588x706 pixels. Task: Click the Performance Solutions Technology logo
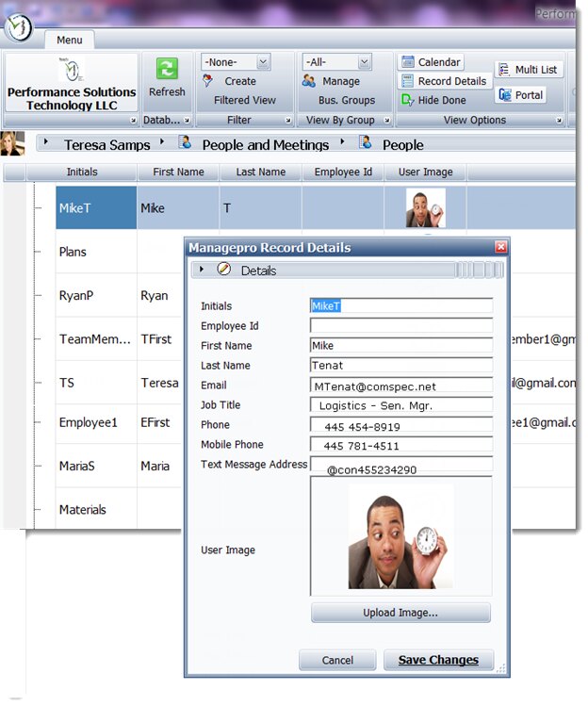[71, 83]
